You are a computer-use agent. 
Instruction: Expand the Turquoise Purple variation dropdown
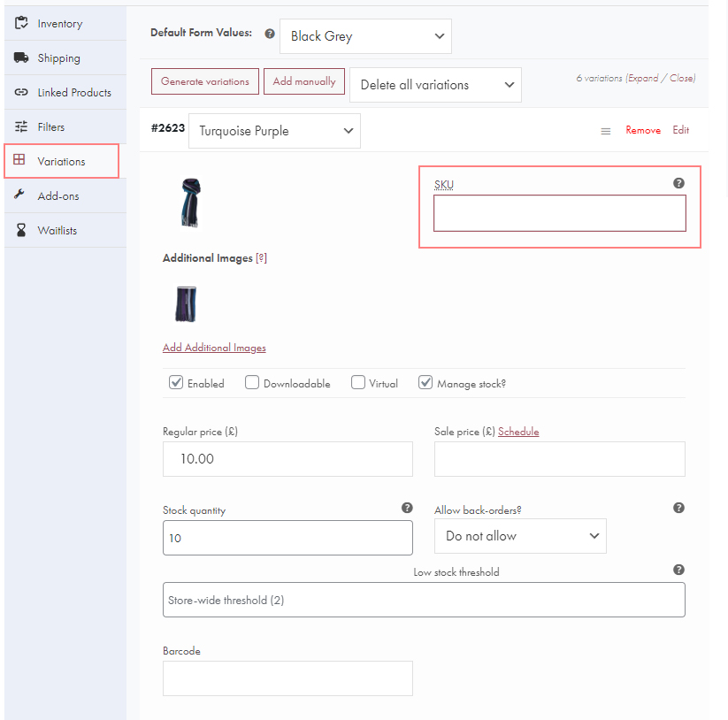click(274, 130)
